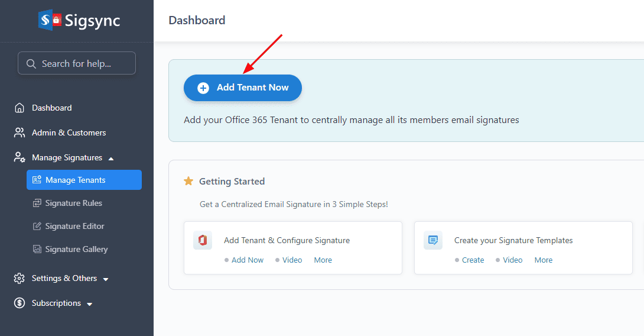The height and width of the screenshot is (336, 644).
Task: Expand the Settings & Others dropdown arrow
Action: [x=105, y=279]
